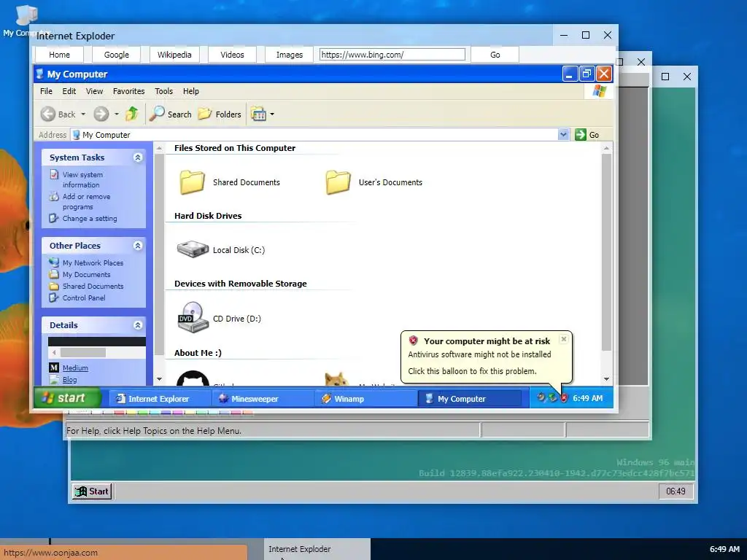Switch to Internet Explorer taskbar button

click(x=158, y=399)
